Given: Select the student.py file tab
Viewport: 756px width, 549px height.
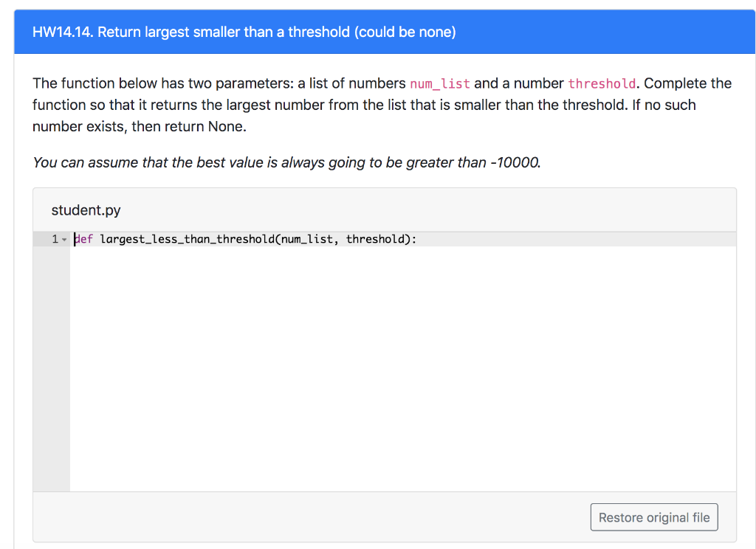Looking at the screenshot, I should click(86, 210).
